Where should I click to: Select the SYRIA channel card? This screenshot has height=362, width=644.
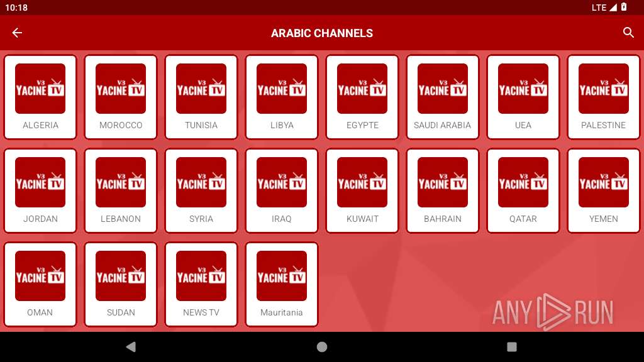pyautogui.click(x=201, y=191)
